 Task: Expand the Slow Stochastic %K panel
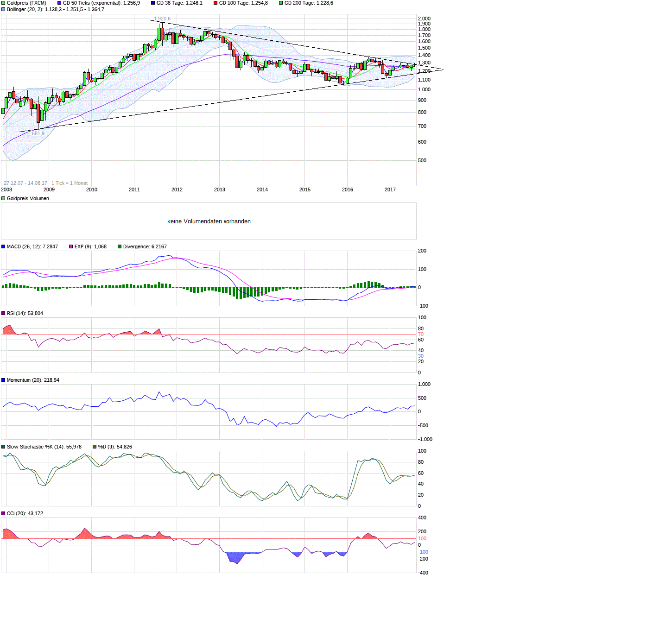[x=3, y=447]
